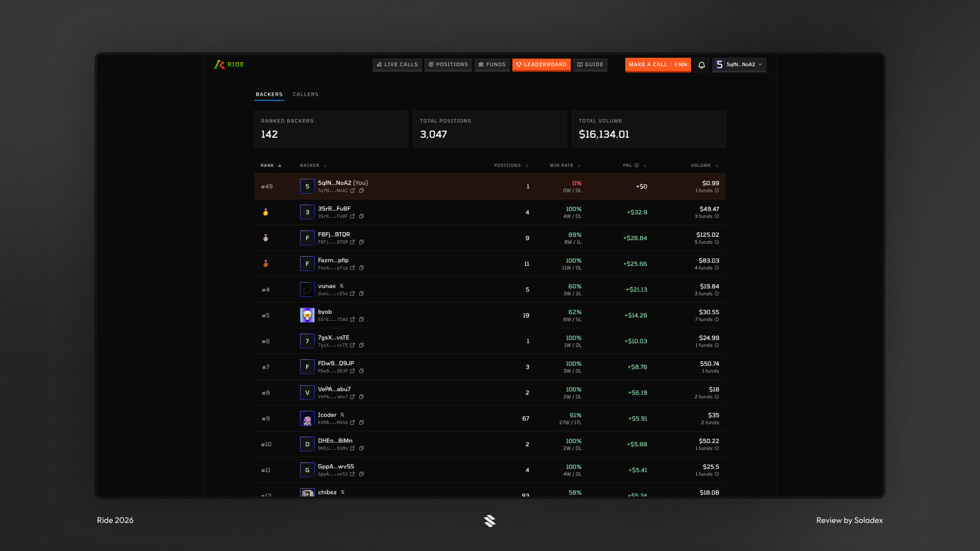Click the Make a Call button
The image size is (980, 551).
click(x=658, y=65)
